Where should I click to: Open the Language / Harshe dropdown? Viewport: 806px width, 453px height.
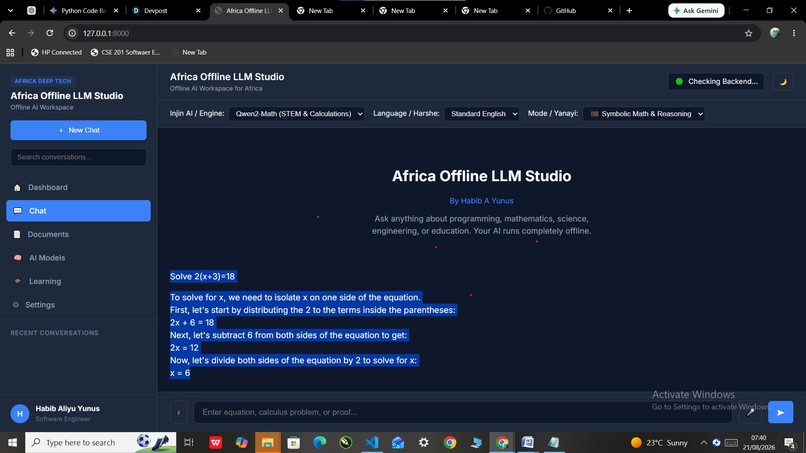pyautogui.click(x=481, y=114)
